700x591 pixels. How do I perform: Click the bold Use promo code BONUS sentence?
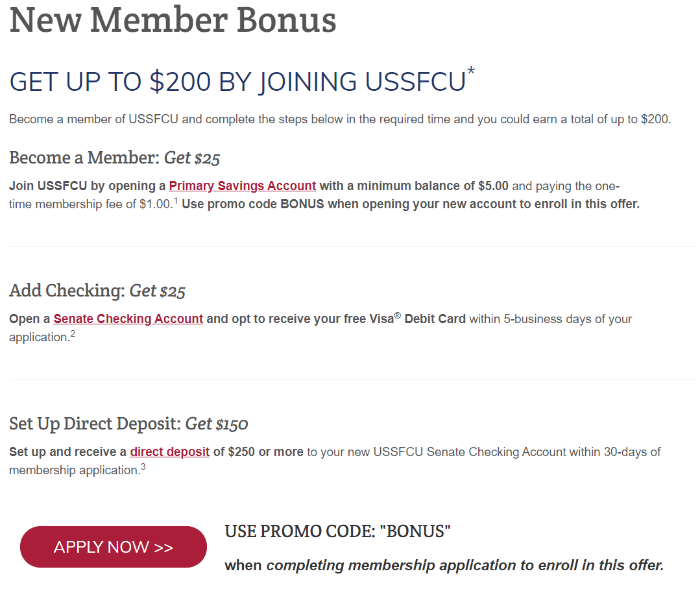(411, 204)
